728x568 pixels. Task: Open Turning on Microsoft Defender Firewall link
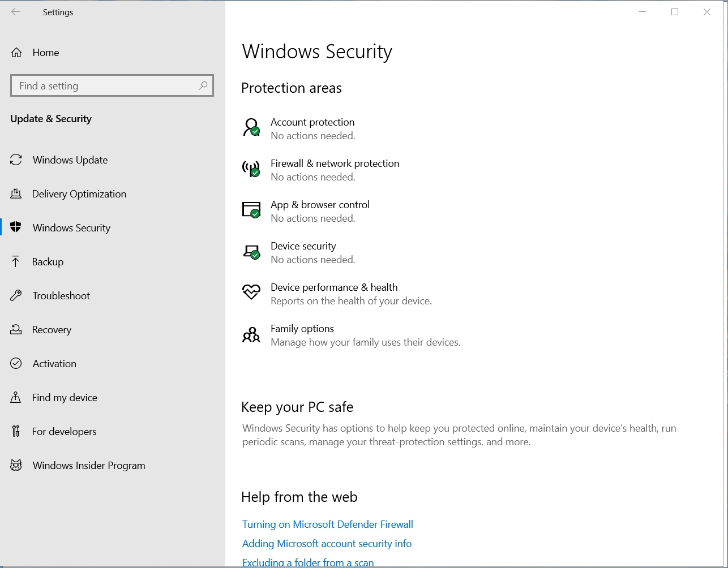(328, 524)
